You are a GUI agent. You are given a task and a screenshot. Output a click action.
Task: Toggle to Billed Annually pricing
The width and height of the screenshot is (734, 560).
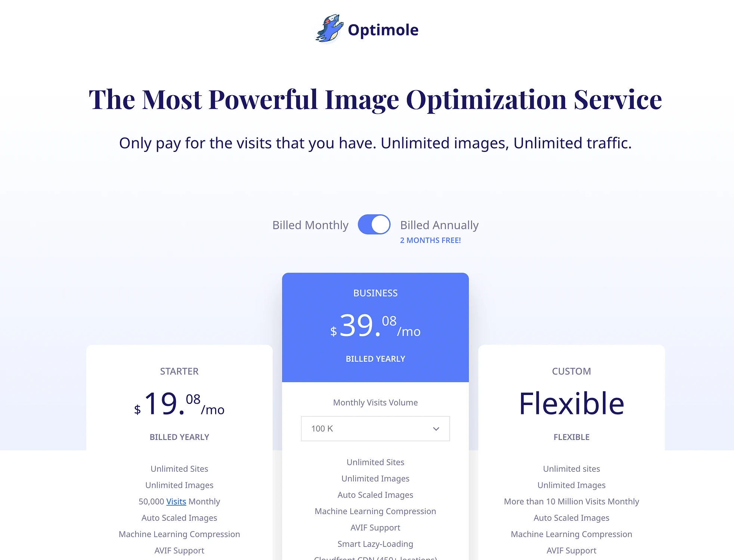pyautogui.click(x=374, y=225)
